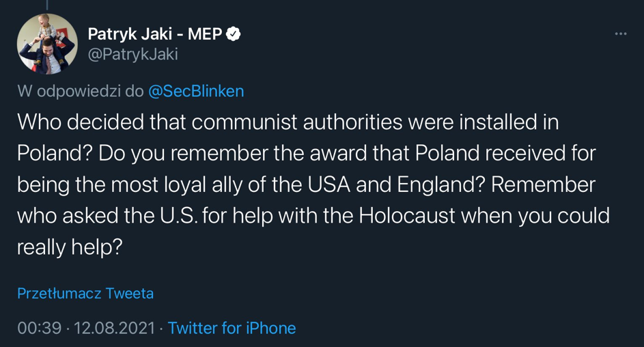Click the last line "really help?"

tap(70, 247)
